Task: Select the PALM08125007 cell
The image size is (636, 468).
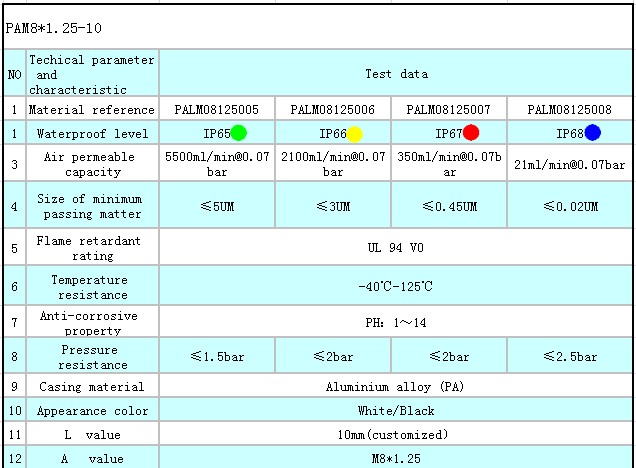Action: 449,110
